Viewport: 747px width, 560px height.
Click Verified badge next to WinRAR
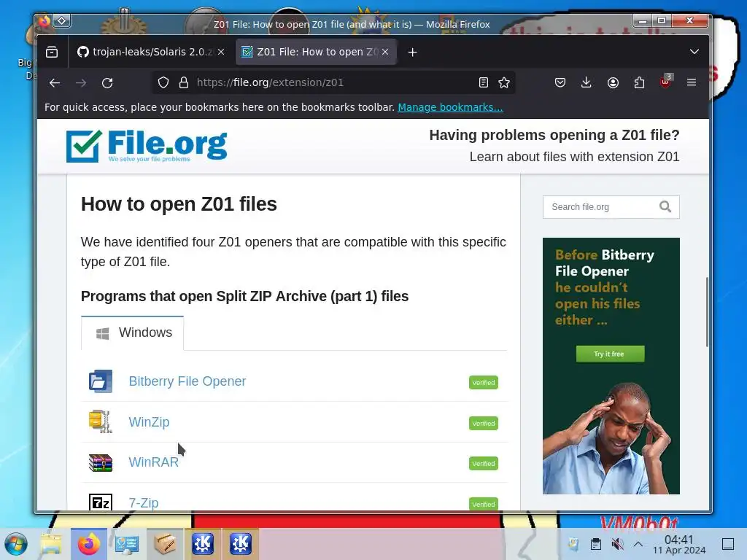click(x=484, y=463)
